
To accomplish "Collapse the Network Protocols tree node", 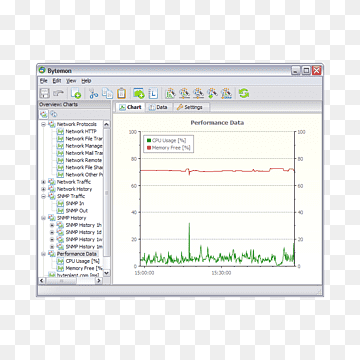I will pos(43,124).
